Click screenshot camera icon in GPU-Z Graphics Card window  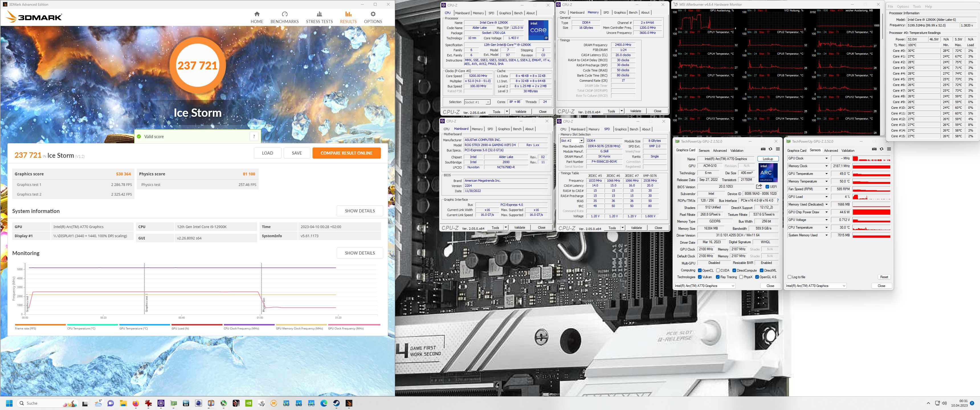763,149
